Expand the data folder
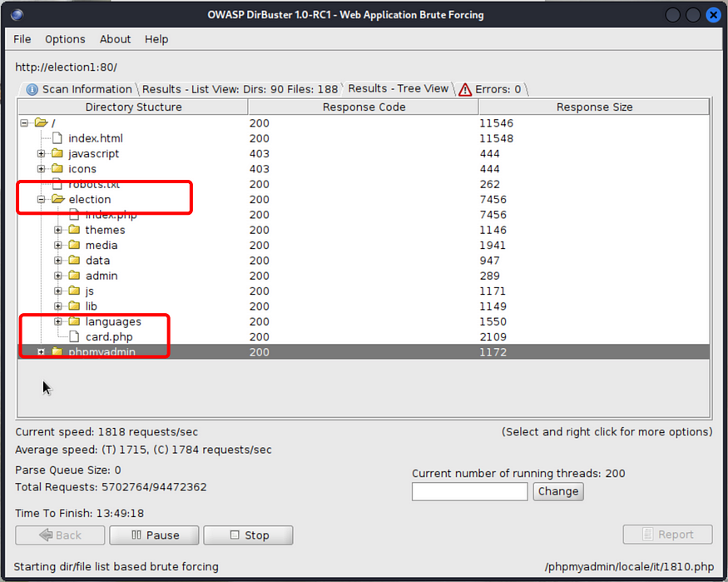This screenshot has height=582, width=728. 58,261
